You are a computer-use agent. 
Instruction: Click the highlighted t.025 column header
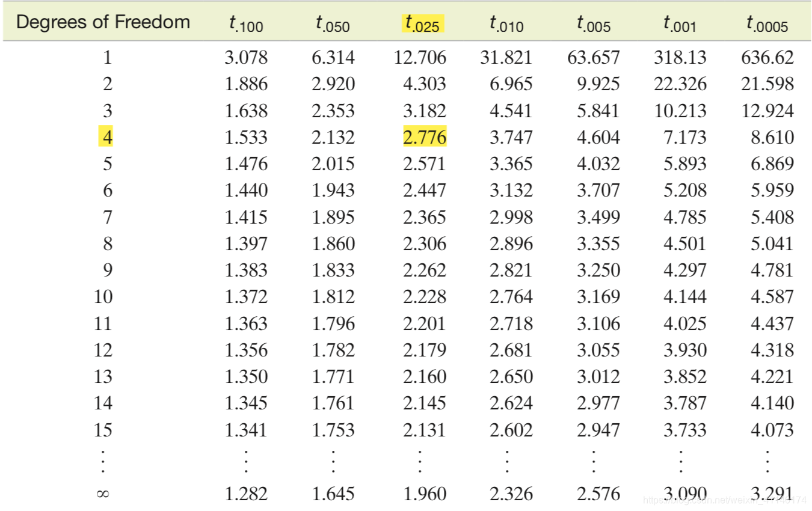click(x=423, y=23)
